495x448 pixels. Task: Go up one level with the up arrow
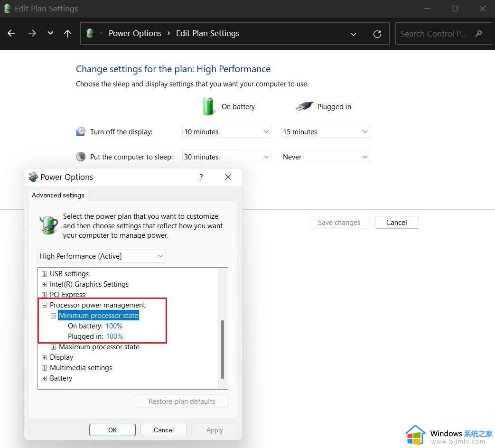coord(67,33)
